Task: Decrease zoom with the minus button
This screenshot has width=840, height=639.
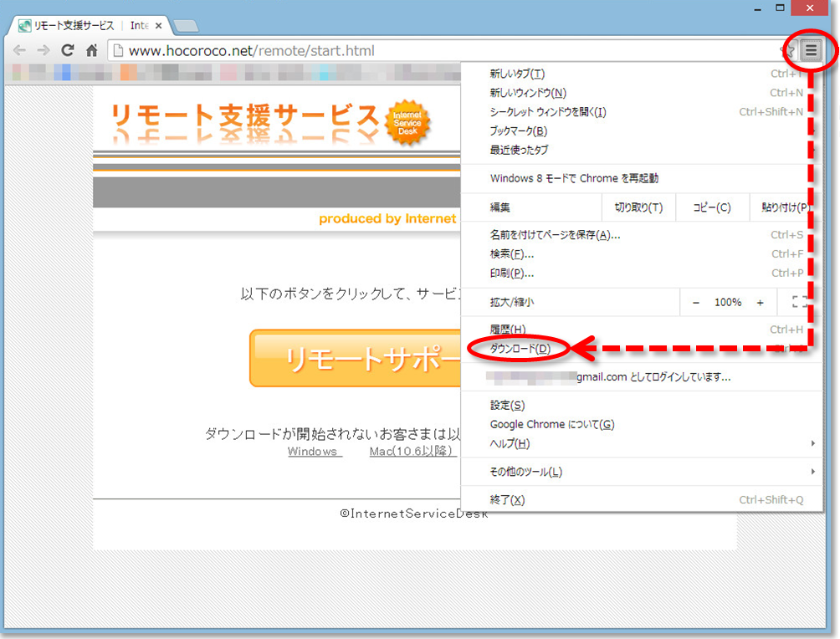Action: 696,303
